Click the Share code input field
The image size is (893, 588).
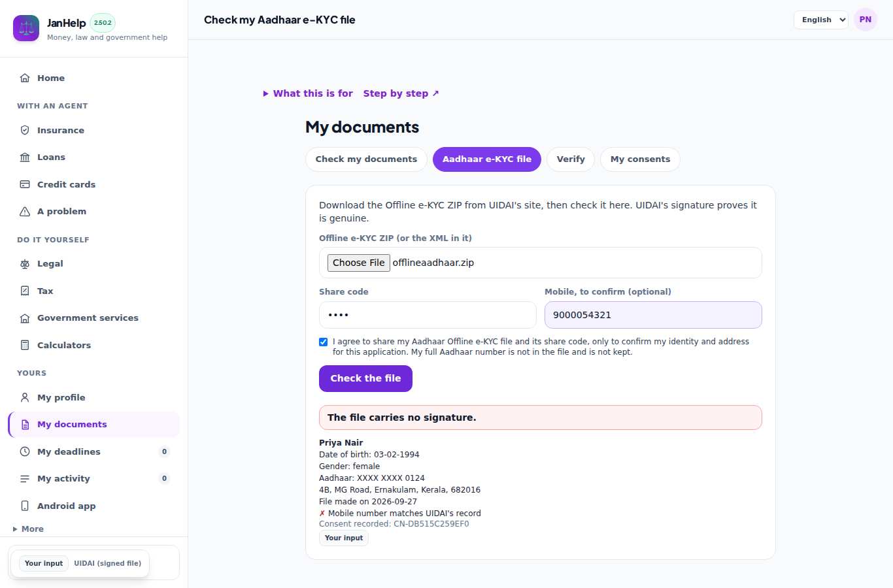click(428, 315)
